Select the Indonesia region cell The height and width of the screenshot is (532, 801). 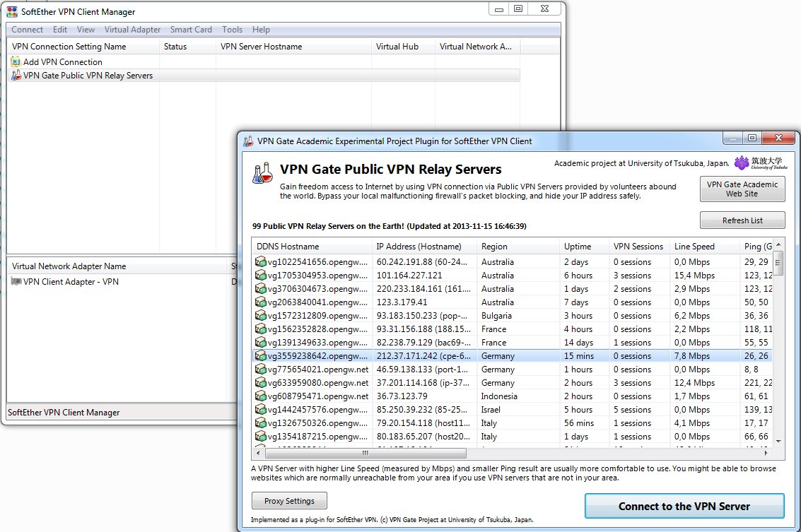499,396
